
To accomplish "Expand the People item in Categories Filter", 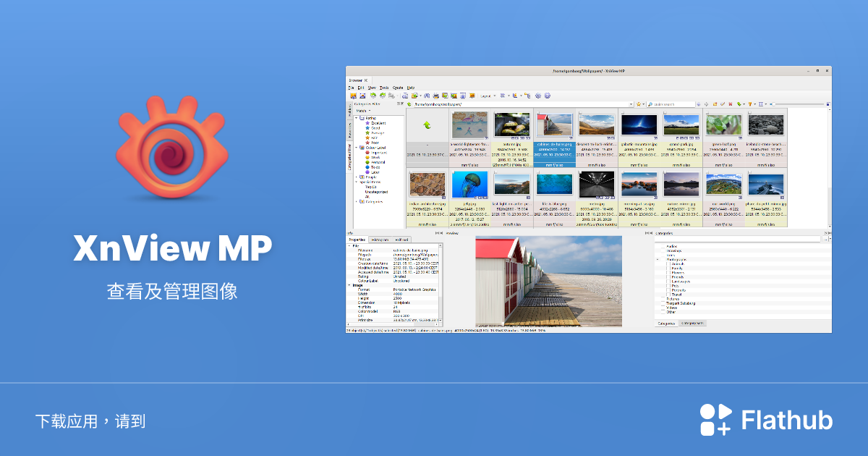I will pos(356,177).
